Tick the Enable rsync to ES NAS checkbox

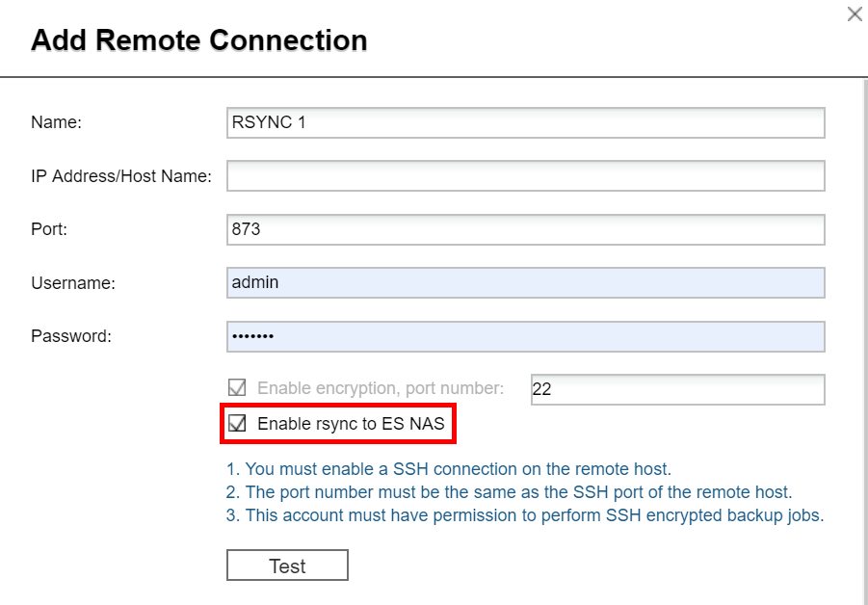click(x=237, y=423)
